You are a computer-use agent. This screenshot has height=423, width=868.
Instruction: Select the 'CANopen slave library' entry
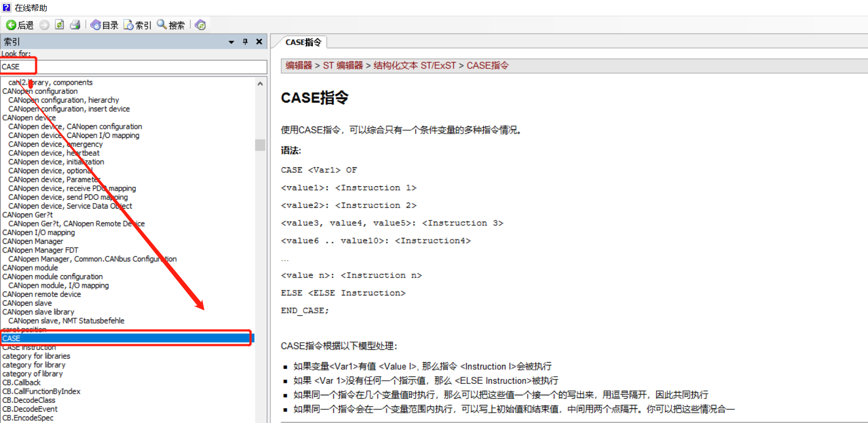click(x=38, y=312)
